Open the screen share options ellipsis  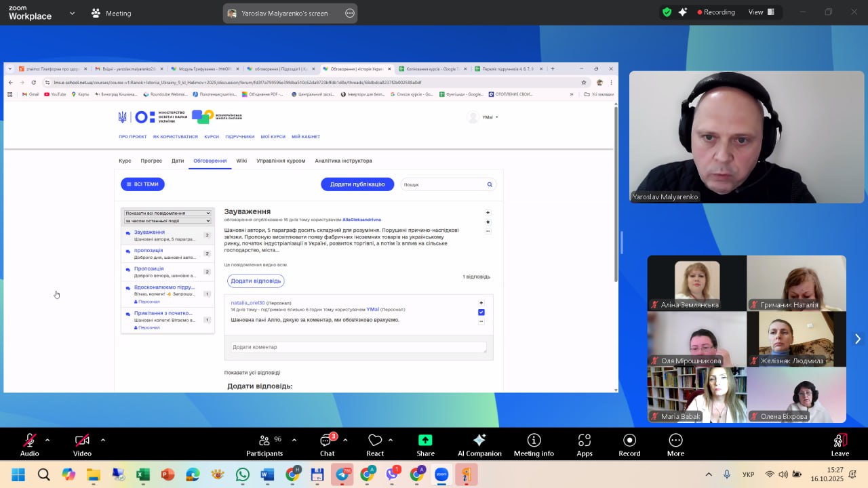pyautogui.click(x=350, y=13)
